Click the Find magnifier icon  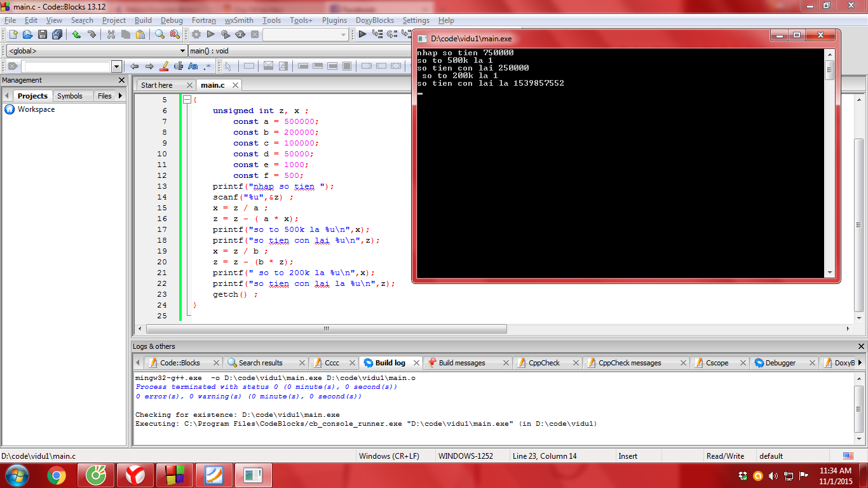(x=160, y=34)
